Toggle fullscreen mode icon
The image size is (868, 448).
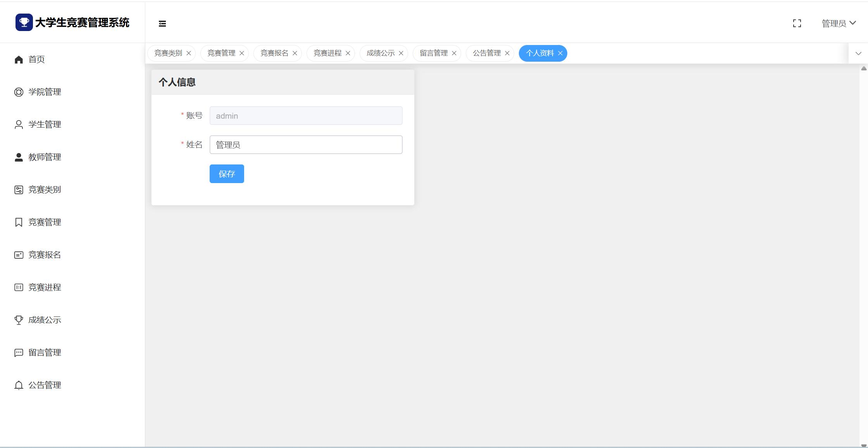pyautogui.click(x=797, y=24)
